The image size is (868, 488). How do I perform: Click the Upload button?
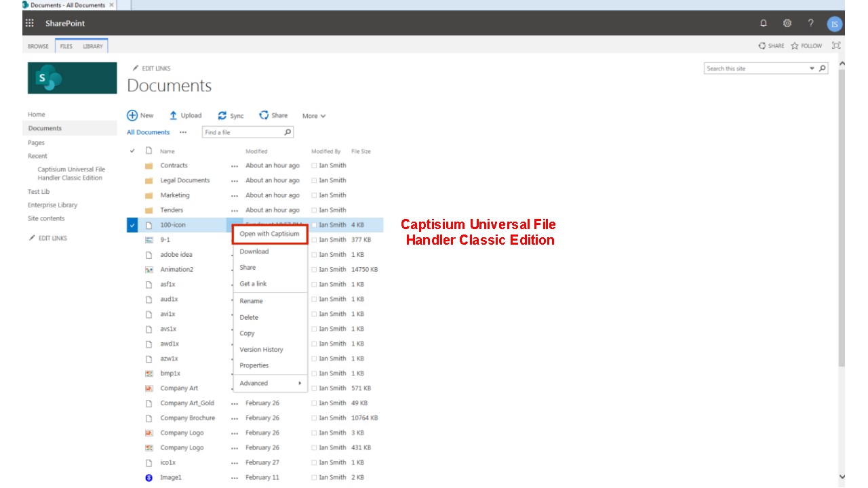point(185,116)
